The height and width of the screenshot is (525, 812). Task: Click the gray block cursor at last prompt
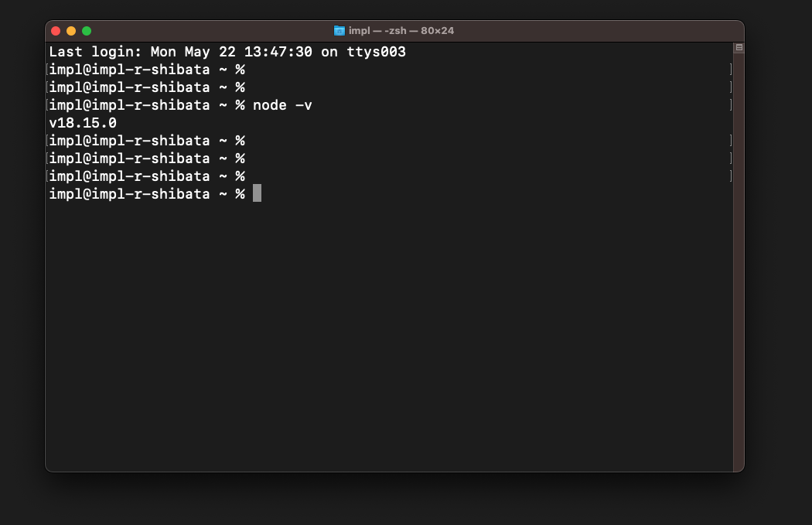[x=257, y=193]
